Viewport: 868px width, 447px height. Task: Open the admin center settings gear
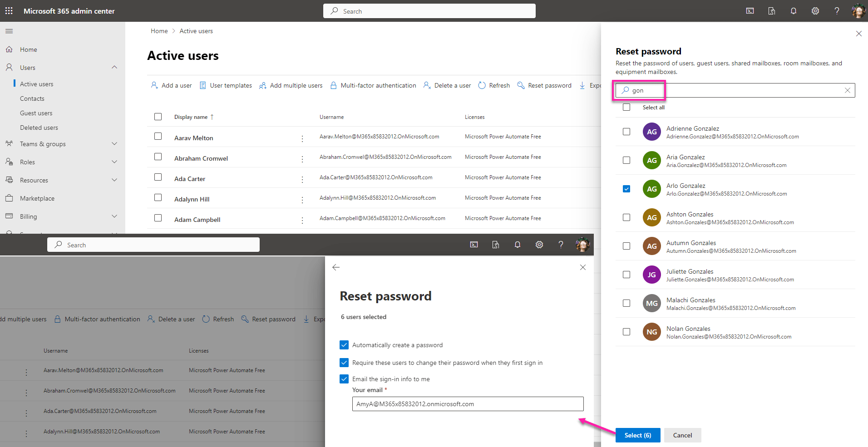point(815,10)
